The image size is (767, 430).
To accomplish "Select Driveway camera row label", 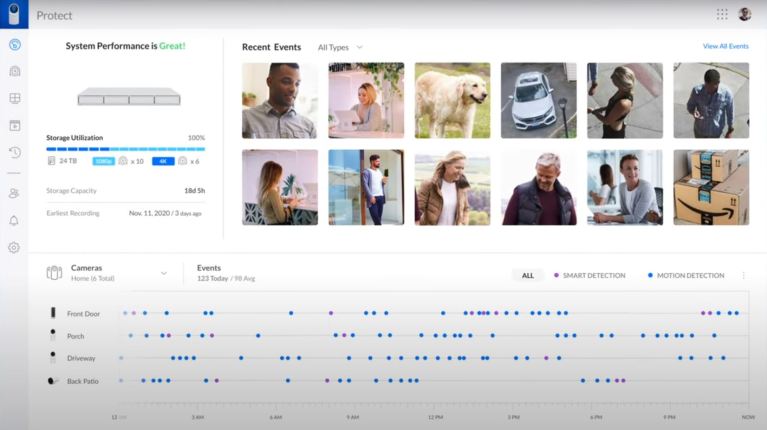I will click(x=81, y=358).
